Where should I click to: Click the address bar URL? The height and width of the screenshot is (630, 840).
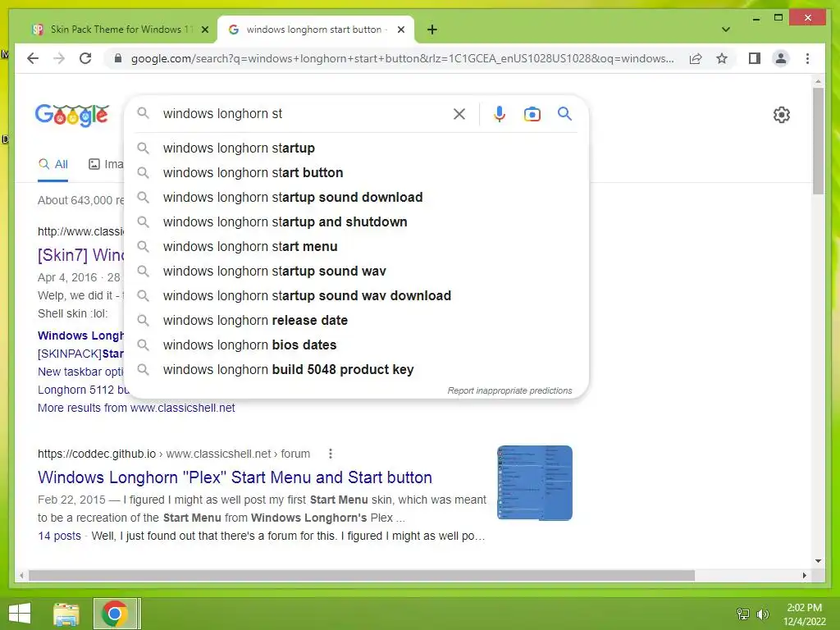402,58
